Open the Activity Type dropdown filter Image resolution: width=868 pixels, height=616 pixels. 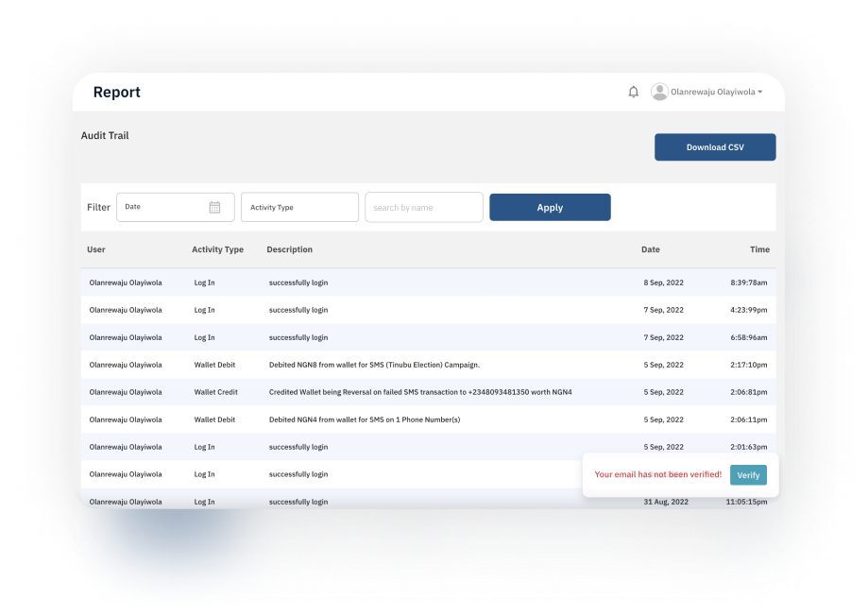[x=299, y=207]
